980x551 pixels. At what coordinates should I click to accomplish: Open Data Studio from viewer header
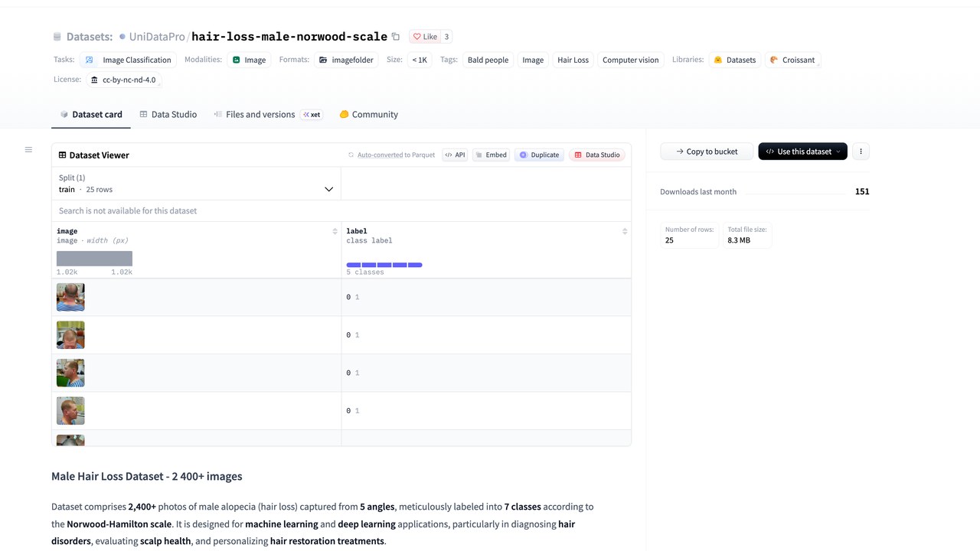pos(597,155)
